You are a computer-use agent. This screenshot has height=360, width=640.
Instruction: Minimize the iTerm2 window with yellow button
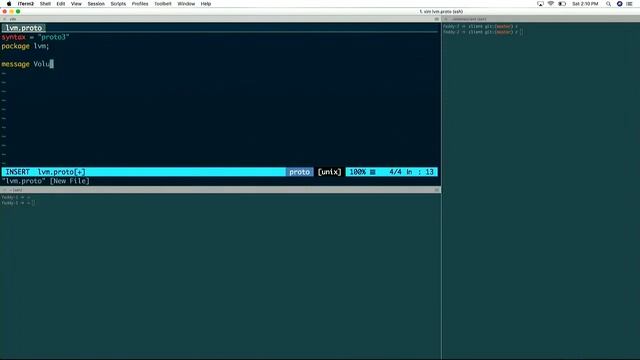coord(11,11)
